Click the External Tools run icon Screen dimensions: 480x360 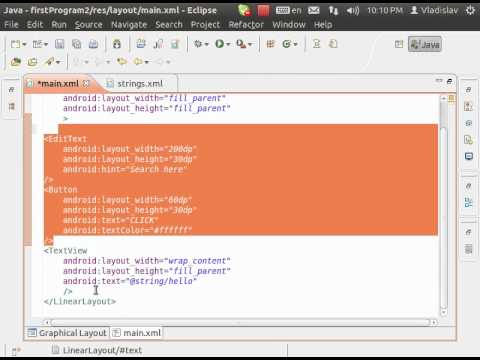click(x=241, y=44)
